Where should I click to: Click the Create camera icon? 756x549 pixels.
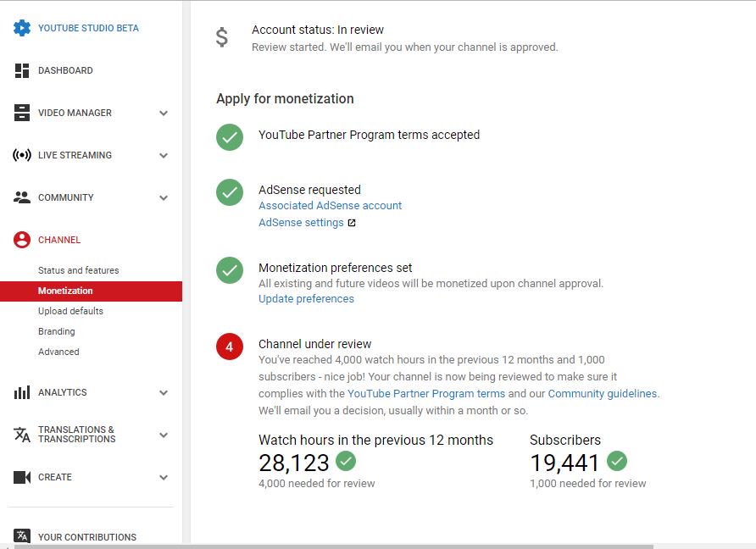22,477
